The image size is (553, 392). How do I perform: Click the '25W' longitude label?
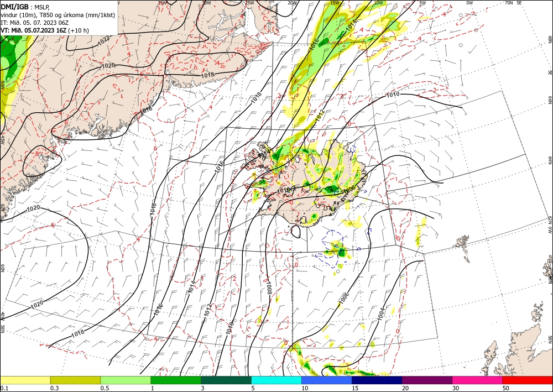[x=249, y=3]
